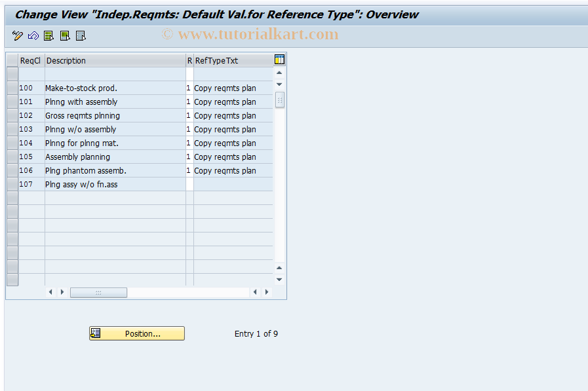Viewport: 588px width, 391px height.
Task: Click the ReqCl value 100 cell
Action: [31, 88]
